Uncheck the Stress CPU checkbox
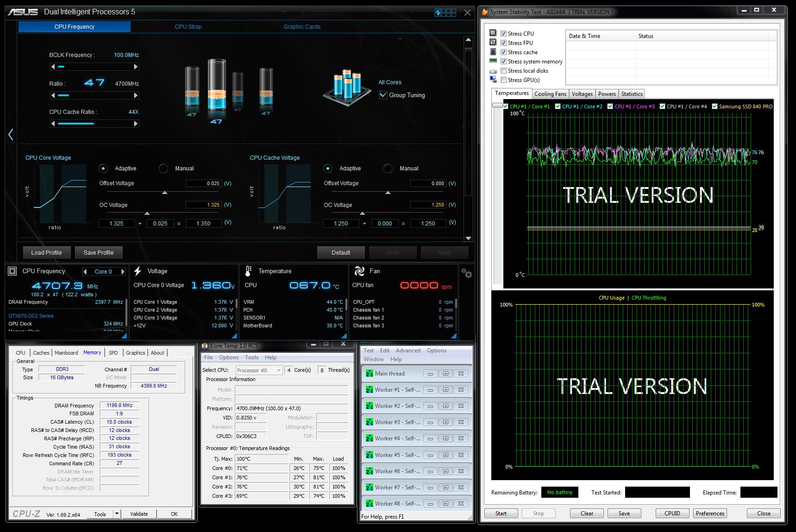This screenshot has height=532, width=796. (x=503, y=33)
